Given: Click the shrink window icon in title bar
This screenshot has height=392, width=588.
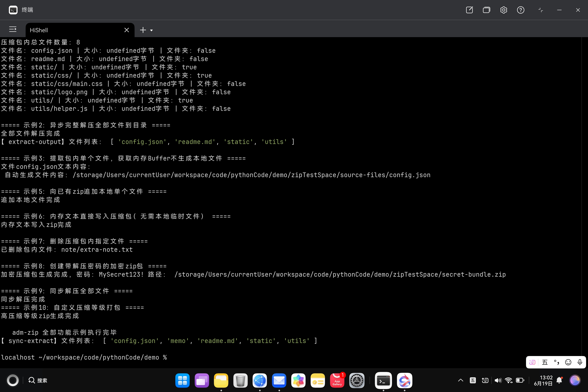Looking at the screenshot, I should 541,10.
